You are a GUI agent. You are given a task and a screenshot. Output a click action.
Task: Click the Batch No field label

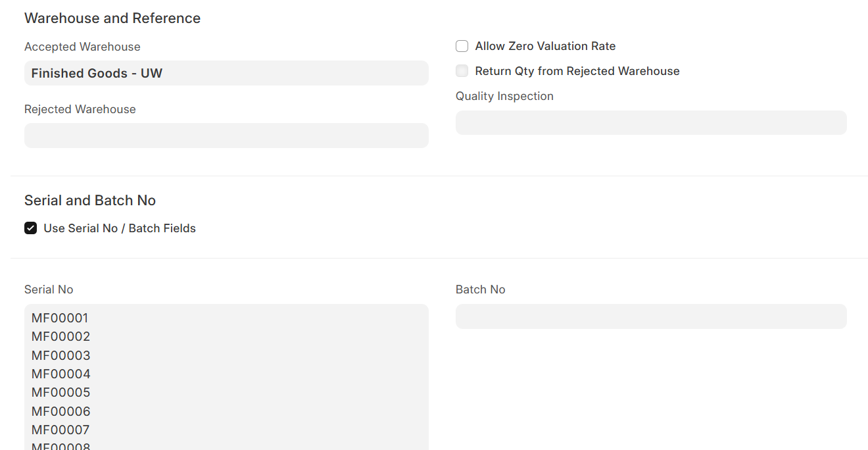click(480, 289)
